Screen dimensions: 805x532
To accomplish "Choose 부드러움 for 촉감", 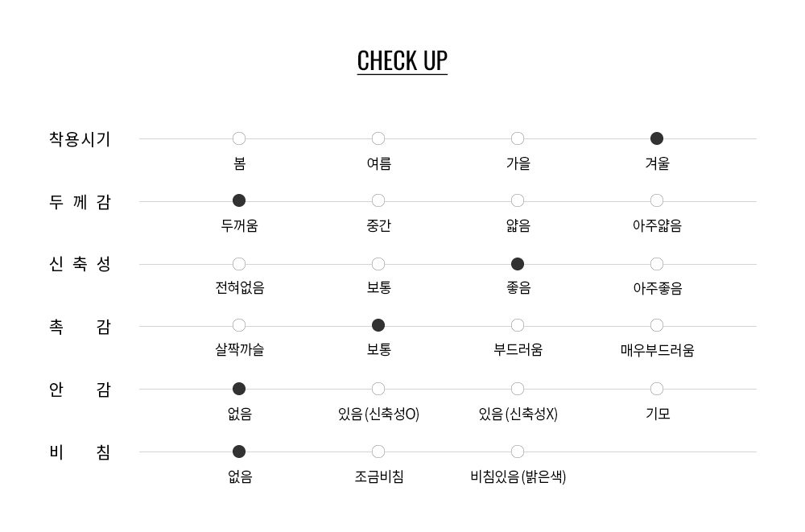I will point(518,325).
